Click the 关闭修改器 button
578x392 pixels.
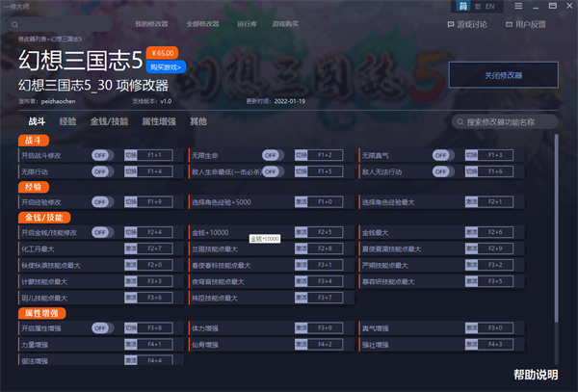pos(503,75)
